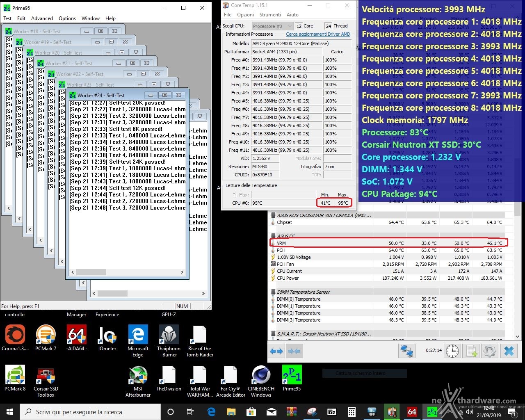Select DIMM[0] Temperature row
The height and width of the screenshot is (420, 525).
click(x=389, y=299)
